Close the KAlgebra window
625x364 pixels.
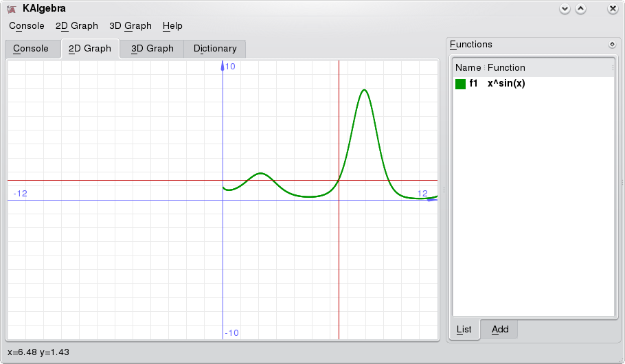point(613,9)
